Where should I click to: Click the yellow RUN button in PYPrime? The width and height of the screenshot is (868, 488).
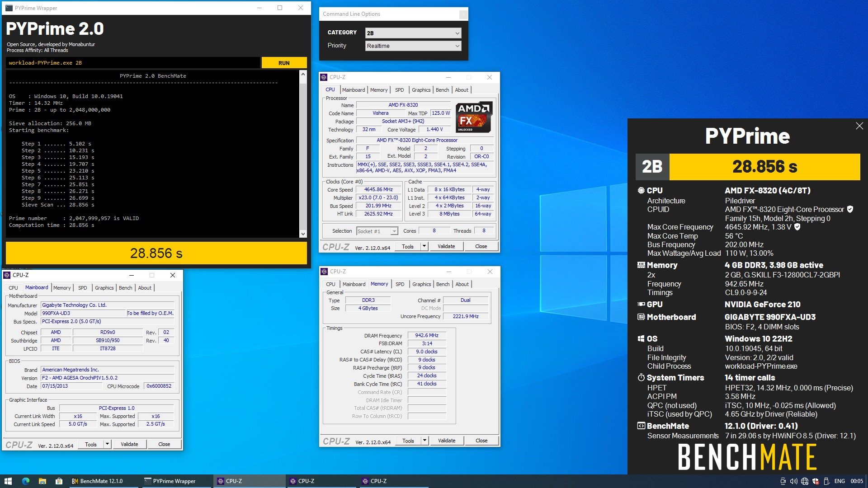(284, 63)
